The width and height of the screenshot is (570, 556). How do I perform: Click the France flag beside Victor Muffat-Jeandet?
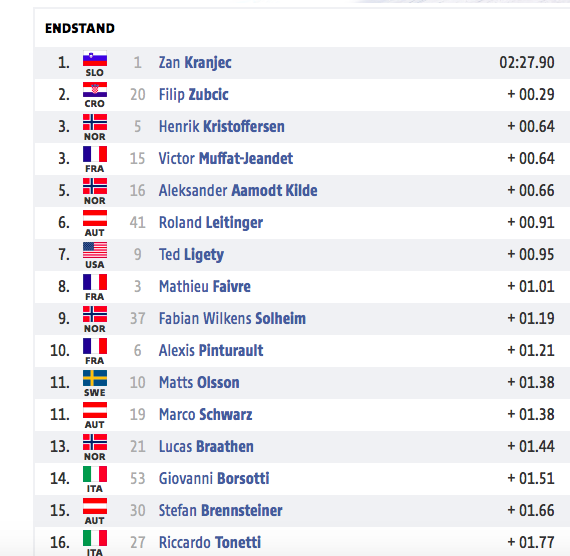point(95,154)
